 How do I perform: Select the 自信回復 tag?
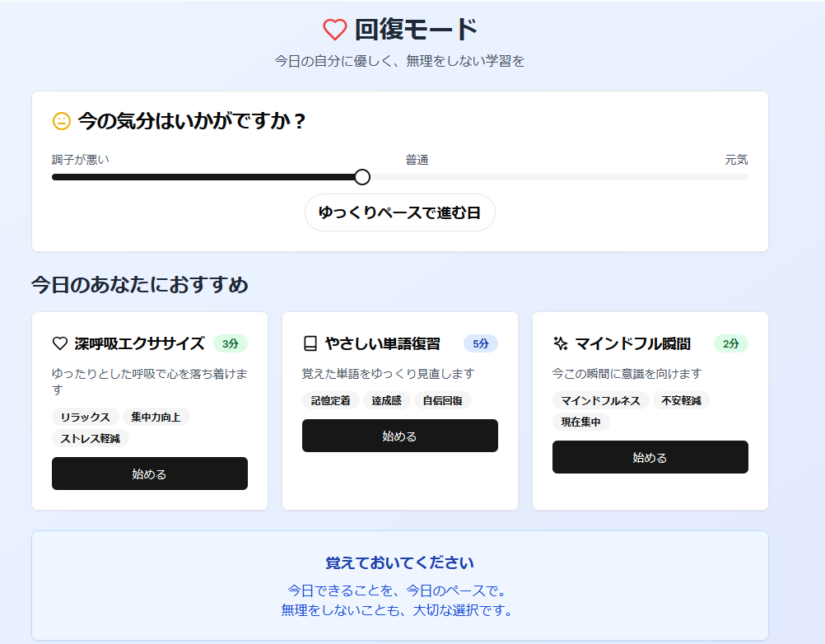click(442, 400)
